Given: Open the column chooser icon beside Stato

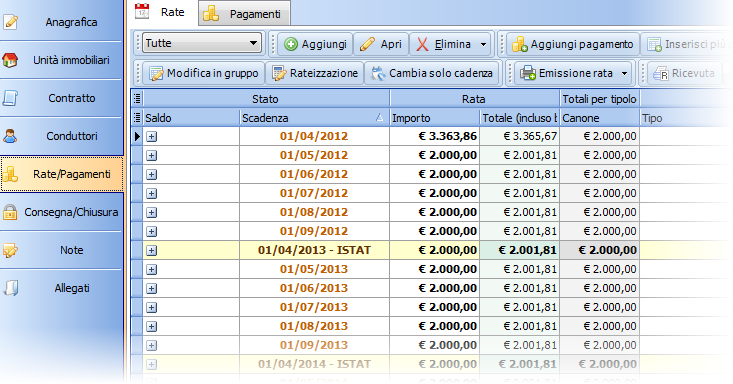Looking at the screenshot, I should tap(137, 99).
